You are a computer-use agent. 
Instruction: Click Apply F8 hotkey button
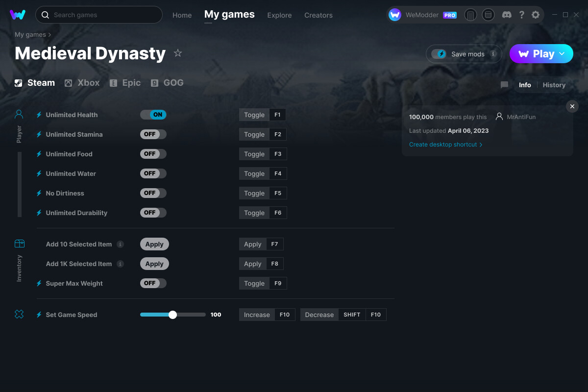point(261,264)
